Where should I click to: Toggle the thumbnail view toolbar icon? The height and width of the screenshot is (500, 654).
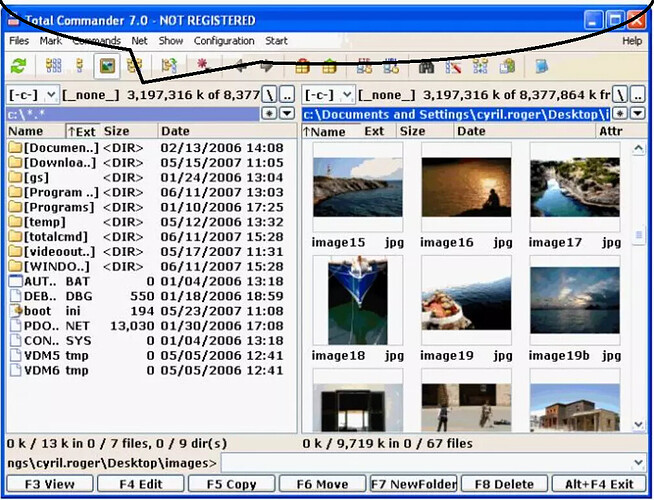coord(106,66)
